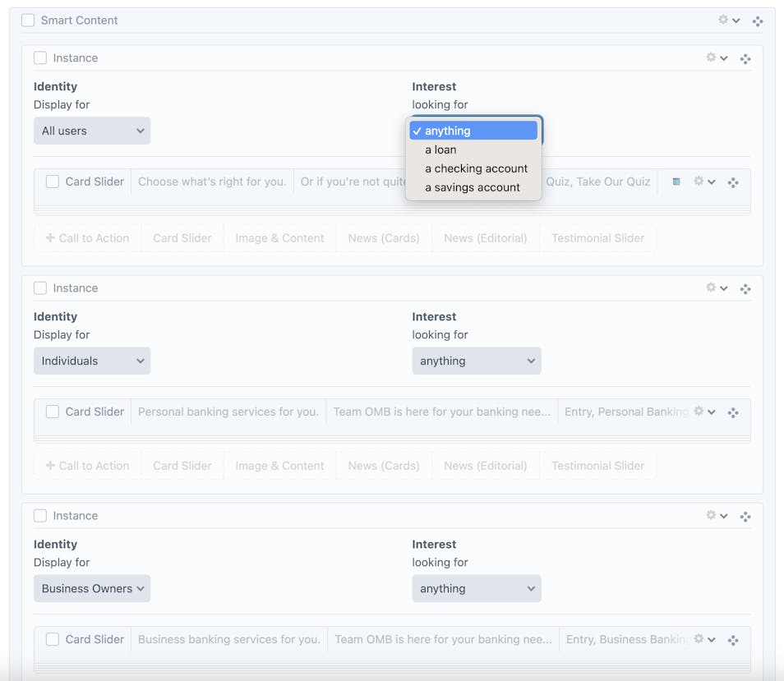Expand the Individuals identity dropdown
This screenshot has height=681, width=784.
coord(92,361)
